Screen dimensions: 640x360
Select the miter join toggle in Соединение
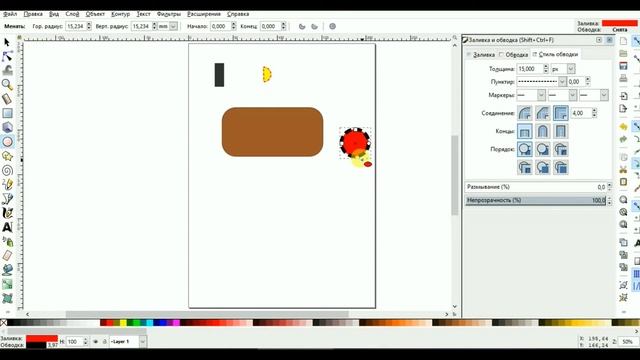561,113
